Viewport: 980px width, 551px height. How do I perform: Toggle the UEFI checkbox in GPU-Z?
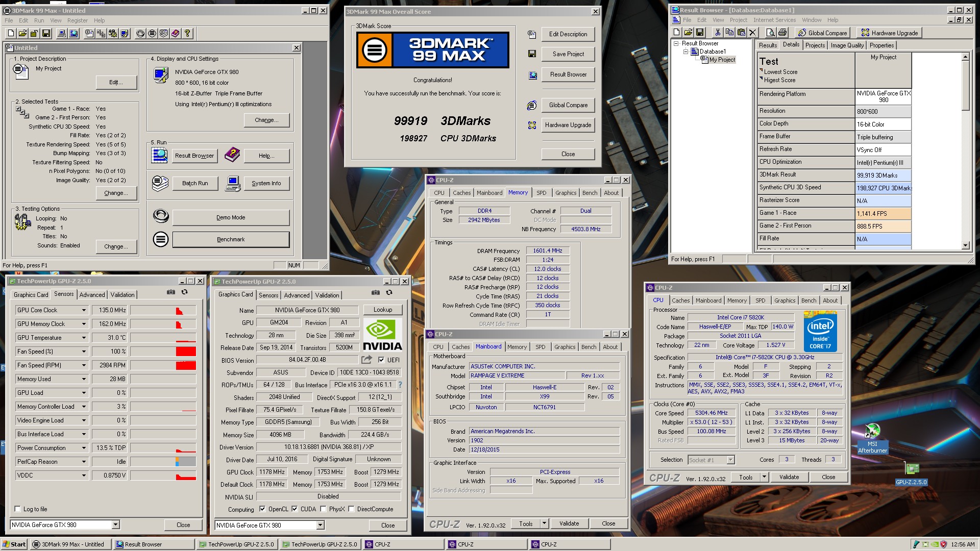point(381,360)
